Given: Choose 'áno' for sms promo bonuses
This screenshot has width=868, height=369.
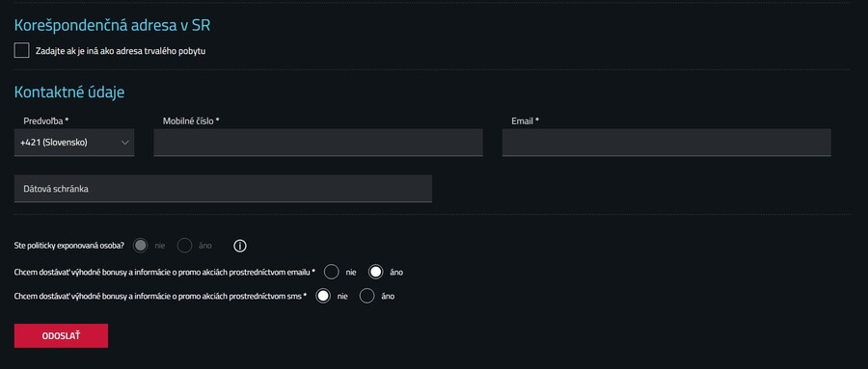Looking at the screenshot, I should coord(367,296).
